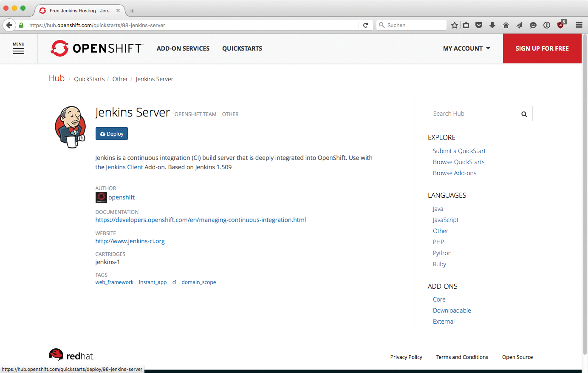The width and height of the screenshot is (588, 373).
Task: Filter by Python language
Action: (442, 253)
